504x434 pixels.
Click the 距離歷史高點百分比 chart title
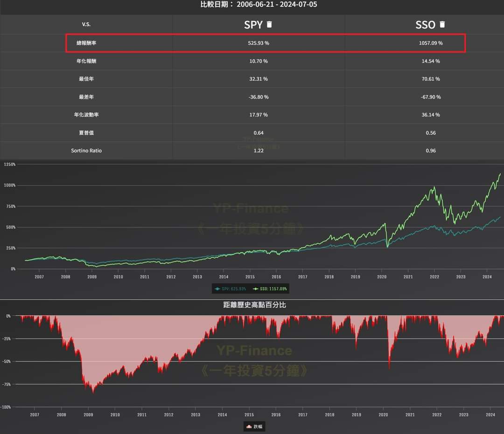[255, 305]
